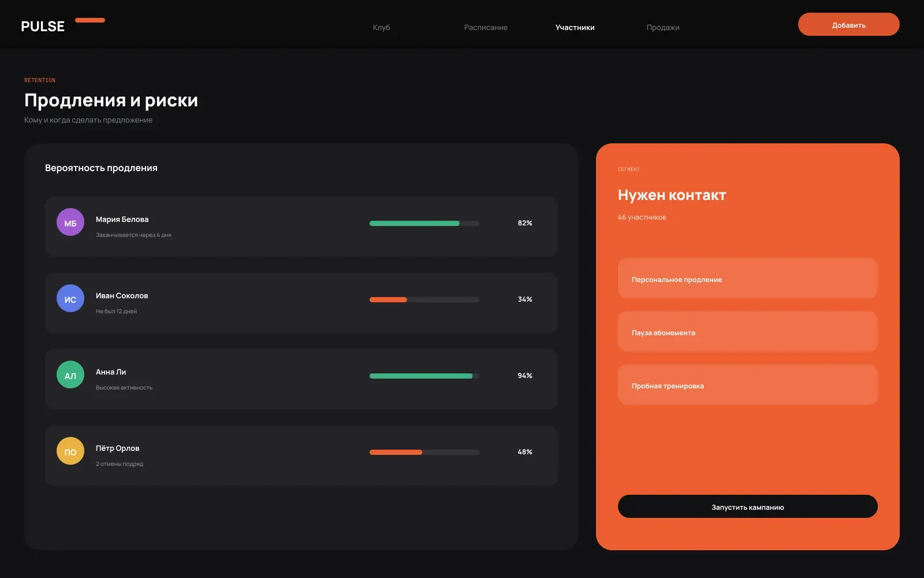This screenshot has width=924, height=578.
Task: Click Запустить кампанию button
Action: coord(747,506)
